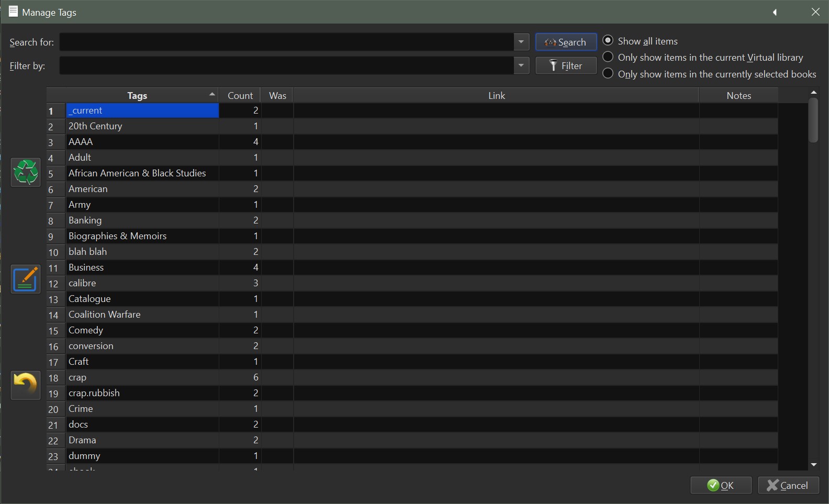
Task: Click row header number 12
Action: pyautogui.click(x=55, y=283)
